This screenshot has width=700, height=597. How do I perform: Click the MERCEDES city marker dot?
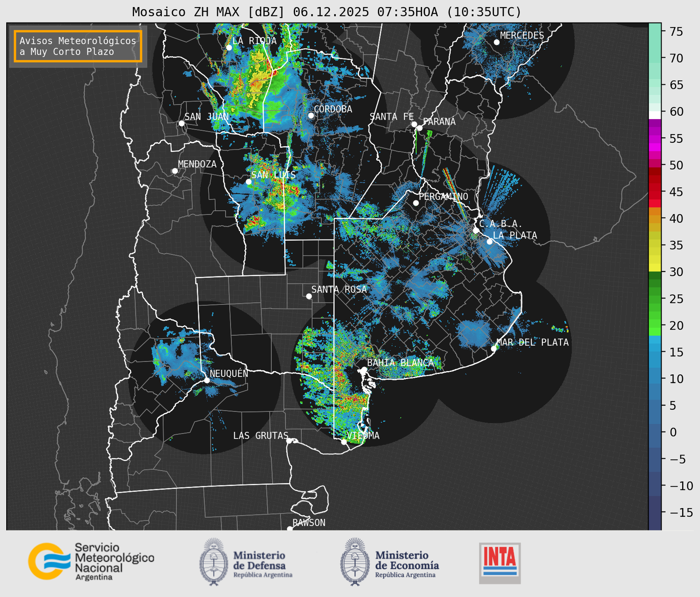tap(497, 42)
